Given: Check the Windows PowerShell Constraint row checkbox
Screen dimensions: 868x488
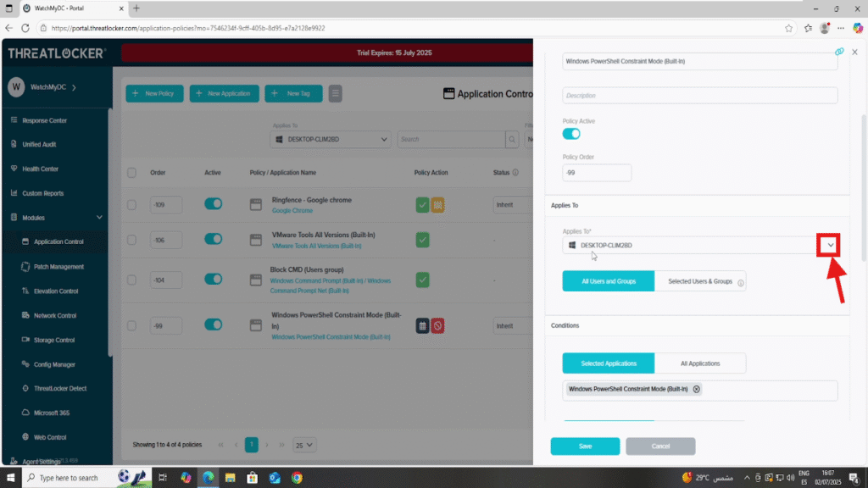Looking at the screenshot, I should pyautogui.click(x=131, y=326).
